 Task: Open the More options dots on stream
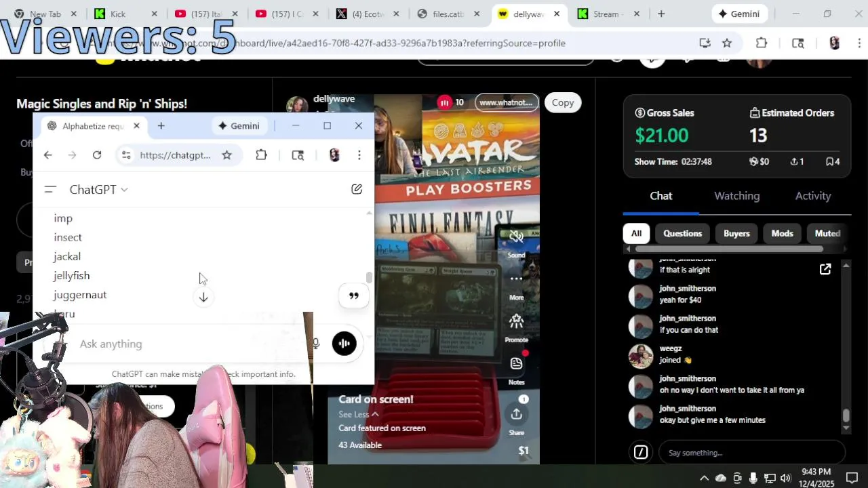click(516, 279)
